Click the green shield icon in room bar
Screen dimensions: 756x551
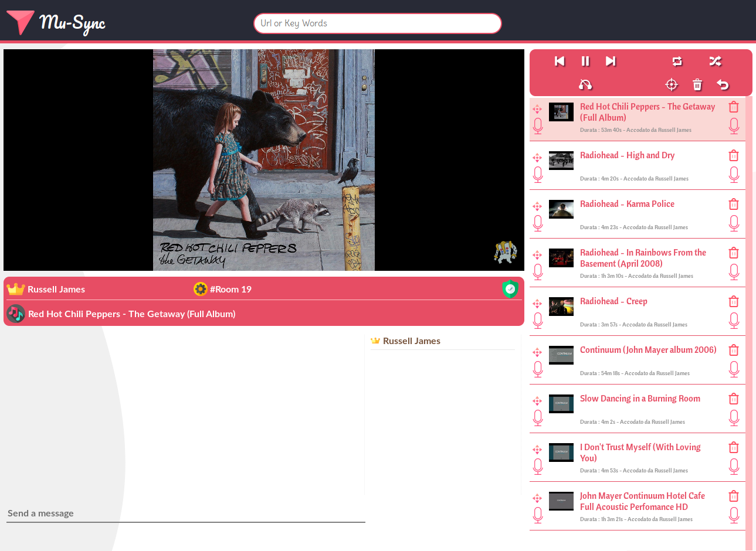pyautogui.click(x=510, y=289)
